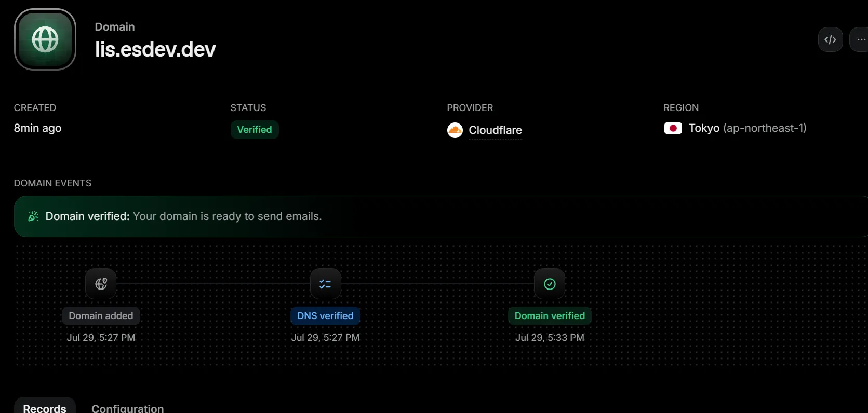Image resolution: width=868 pixels, height=413 pixels.
Task: Open the code snippet button
Action: click(x=830, y=39)
